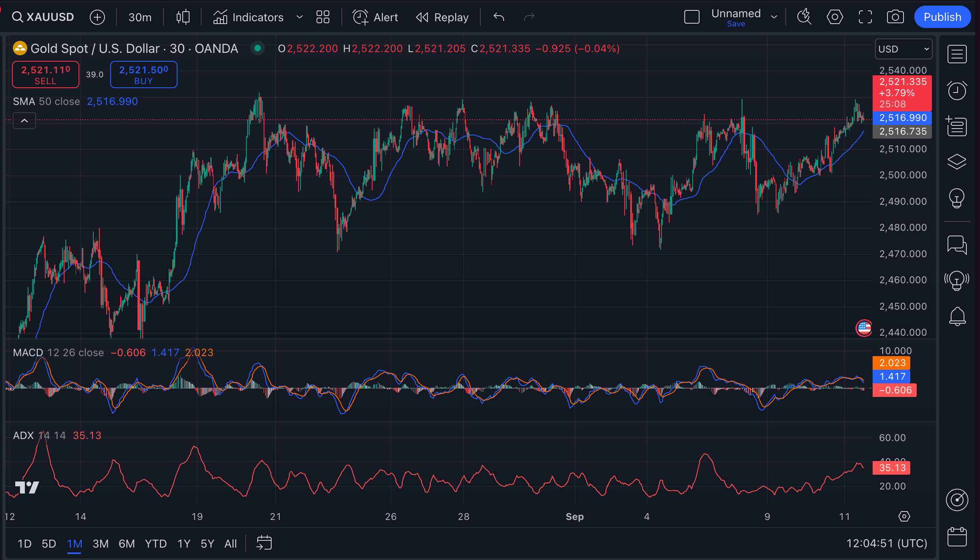
Task: Take a chart snapshot with camera icon
Action: point(895,17)
